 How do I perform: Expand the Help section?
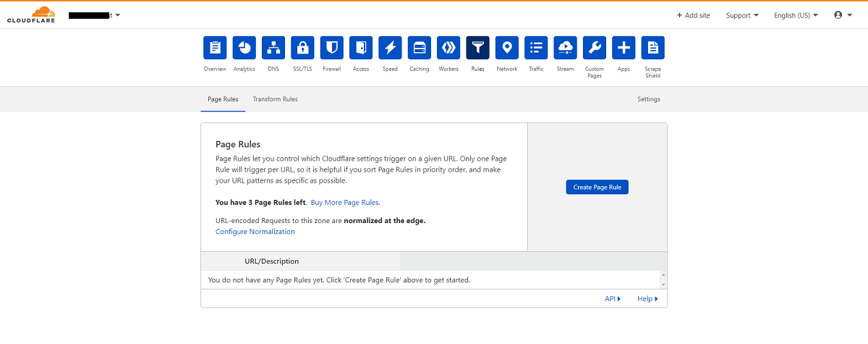click(x=647, y=298)
